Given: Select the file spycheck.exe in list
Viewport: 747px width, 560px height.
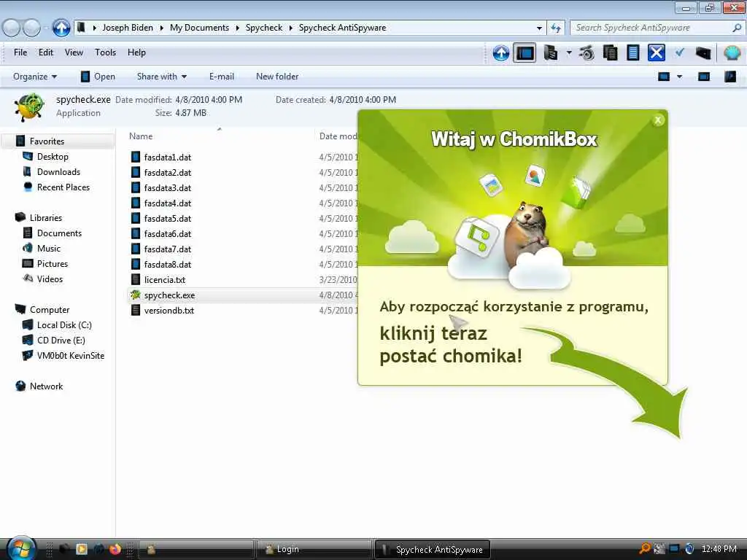Looking at the screenshot, I should tap(169, 295).
